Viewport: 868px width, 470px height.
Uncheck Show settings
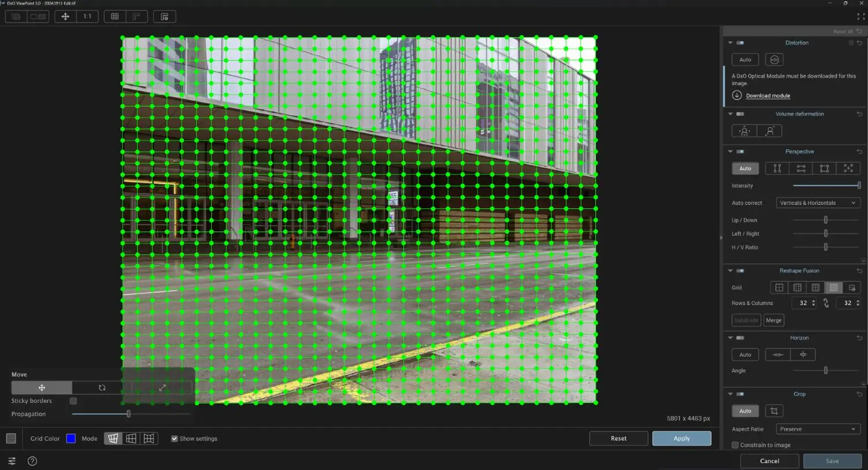click(x=174, y=438)
